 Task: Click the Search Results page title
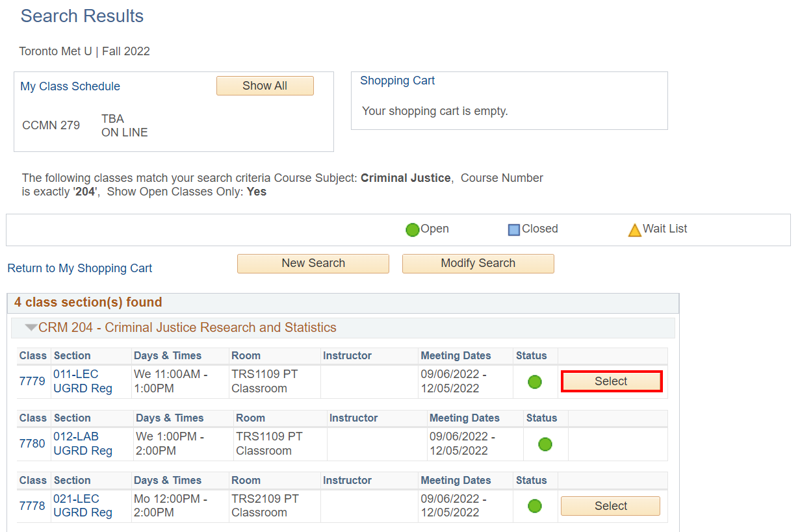point(82,16)
